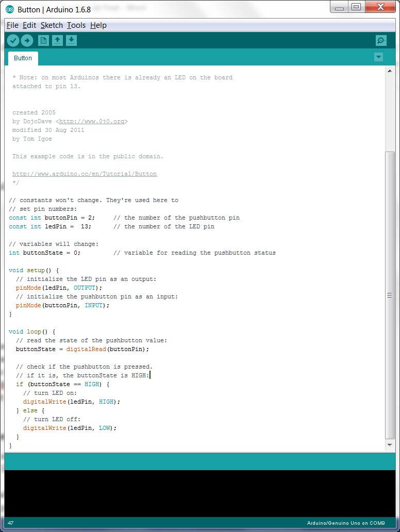This screenshot has height=532, width=400.
Task: Click line number 47 in status bar
Action: 10,523
